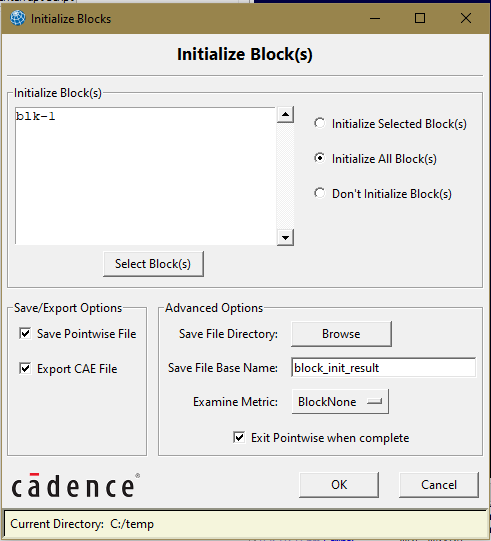Open the Examine Metric BlockNone dropdown

pos(340,402)
